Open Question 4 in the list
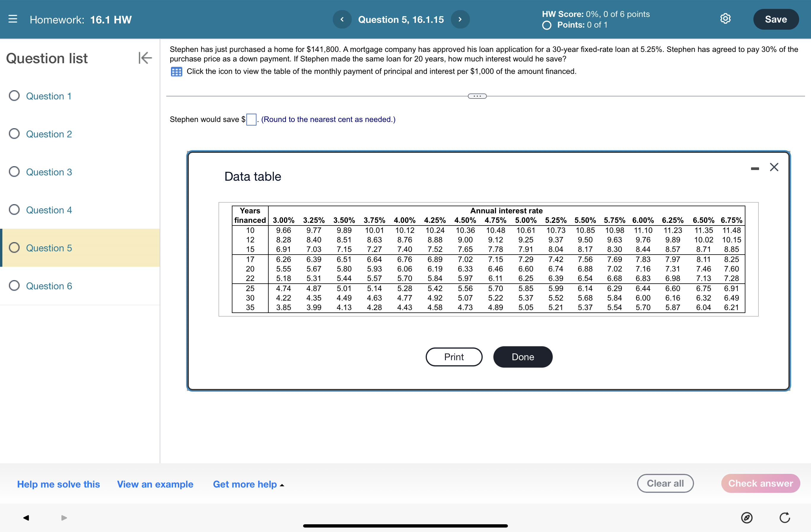 (49, 210)
